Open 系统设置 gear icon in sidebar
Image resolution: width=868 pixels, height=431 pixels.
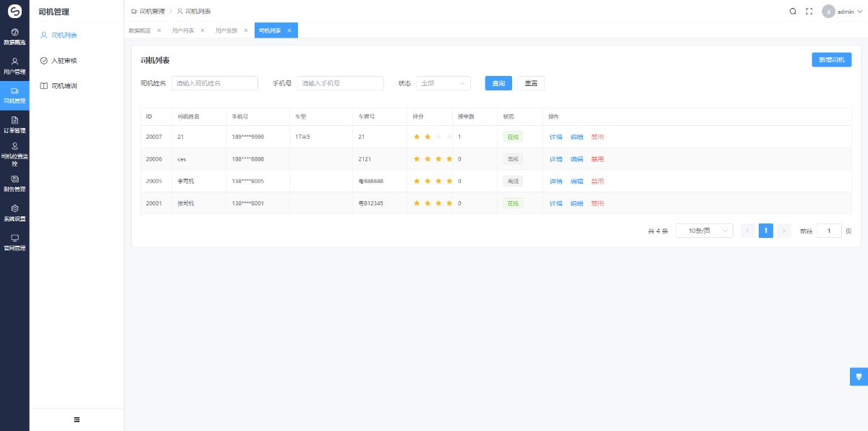[14, 208]
